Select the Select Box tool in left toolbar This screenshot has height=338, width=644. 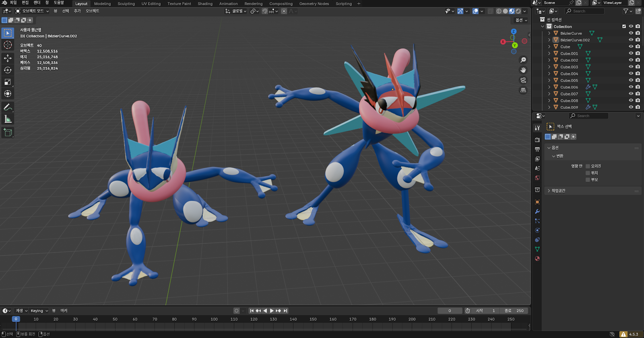tap(8, 33)
